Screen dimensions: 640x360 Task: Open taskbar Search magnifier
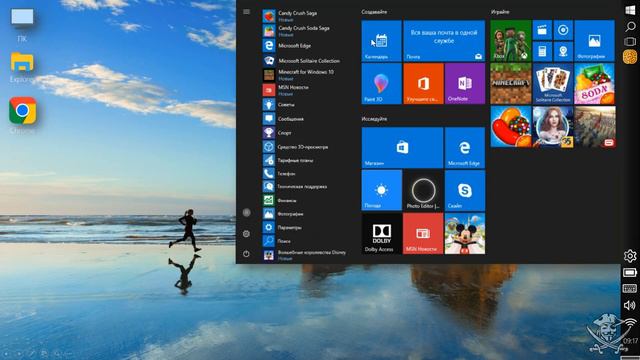[x=630, y=27]
